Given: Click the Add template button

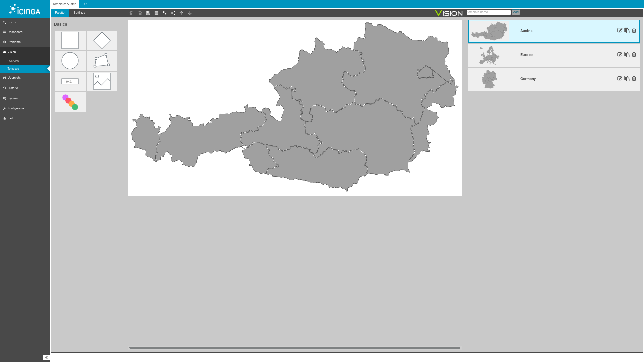Looking at the screenshot, I should coord(516,12).
